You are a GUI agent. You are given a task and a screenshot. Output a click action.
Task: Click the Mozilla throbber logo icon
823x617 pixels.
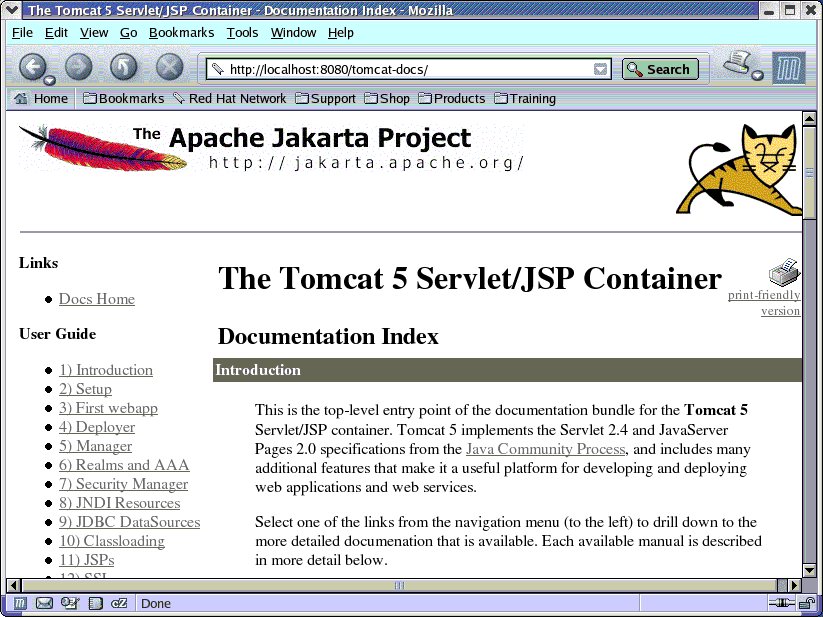pyautogui.click(x=788, y=68)
